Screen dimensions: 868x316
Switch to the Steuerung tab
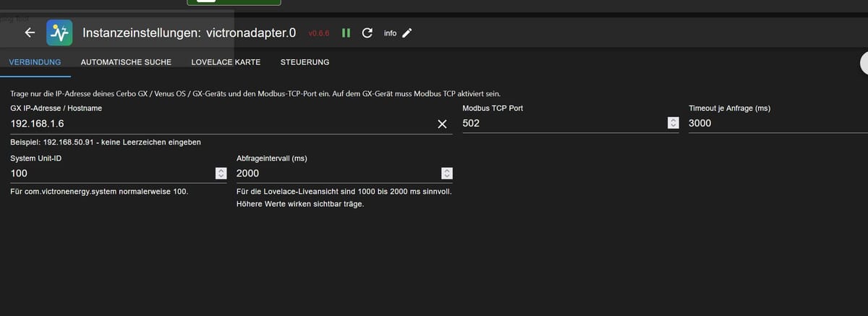tap(305, 62)
